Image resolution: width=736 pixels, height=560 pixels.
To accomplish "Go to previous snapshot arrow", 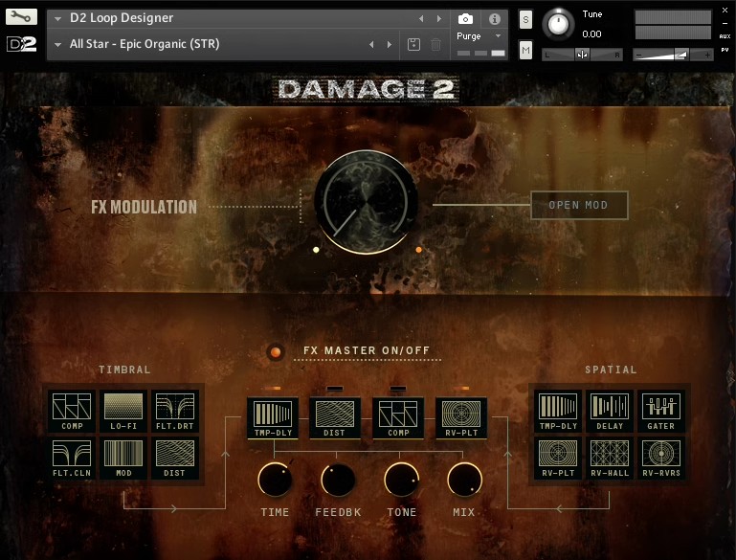I will click(371, 45).
